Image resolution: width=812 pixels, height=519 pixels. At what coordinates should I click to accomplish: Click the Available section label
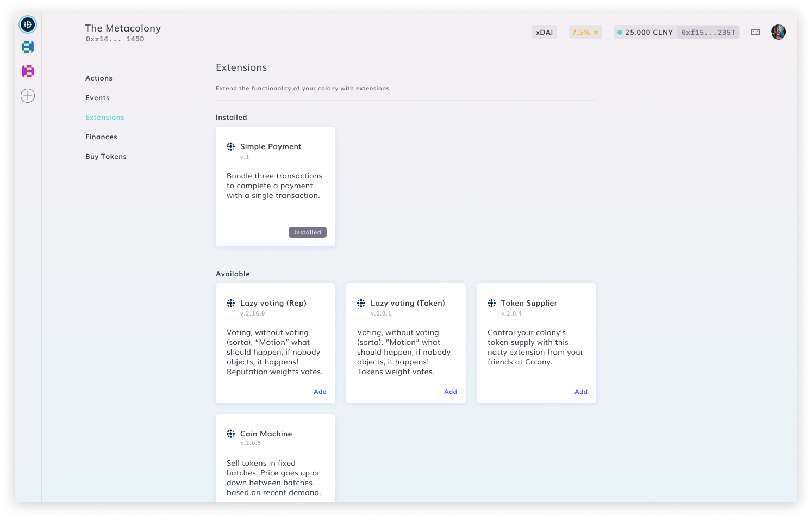[233, 274]
